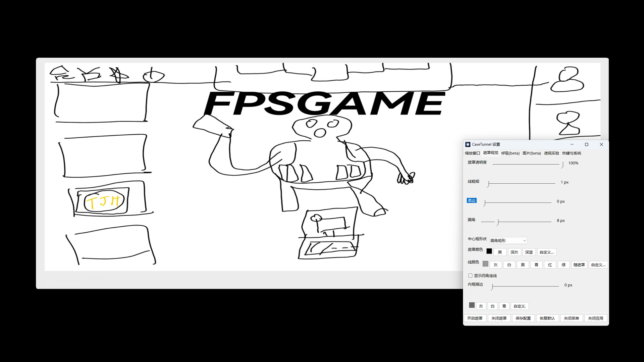Click the highlighted 柔边 label
This screenshot has width=644, height=362.
point(472,200)
